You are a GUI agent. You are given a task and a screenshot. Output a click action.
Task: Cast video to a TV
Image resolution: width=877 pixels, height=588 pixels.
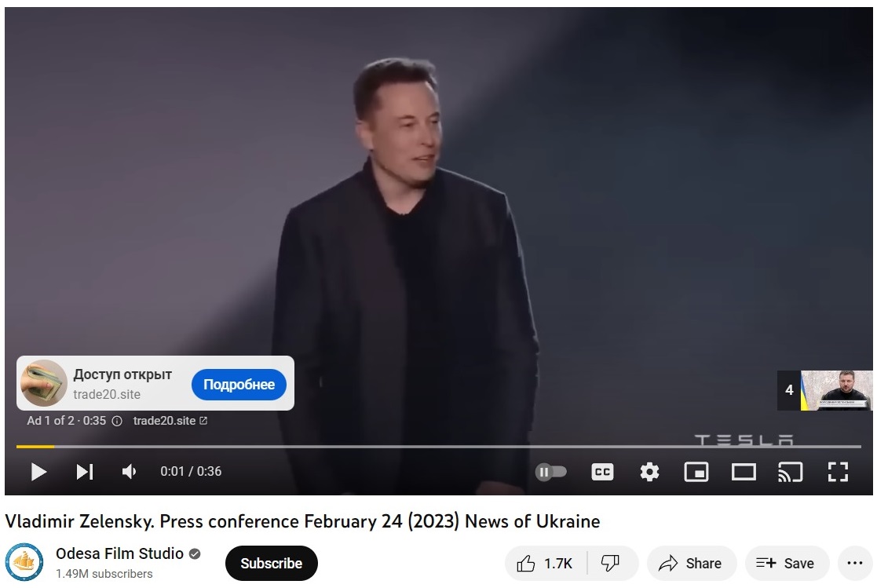[x=791, y=472]
